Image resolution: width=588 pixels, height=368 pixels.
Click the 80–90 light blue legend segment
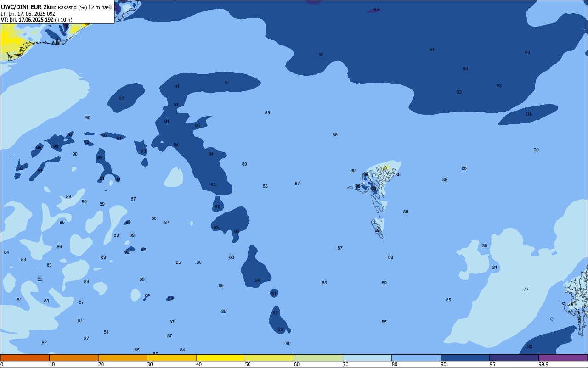pos(416,357)
